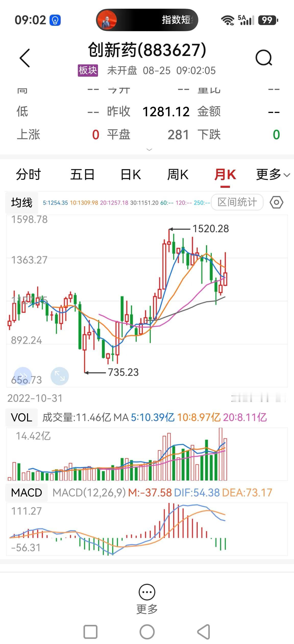Image resolution: width=294 pixels, height=644 pixels.
Task: Tap the double-arrow forward chart icon
Action: [23, 376]
